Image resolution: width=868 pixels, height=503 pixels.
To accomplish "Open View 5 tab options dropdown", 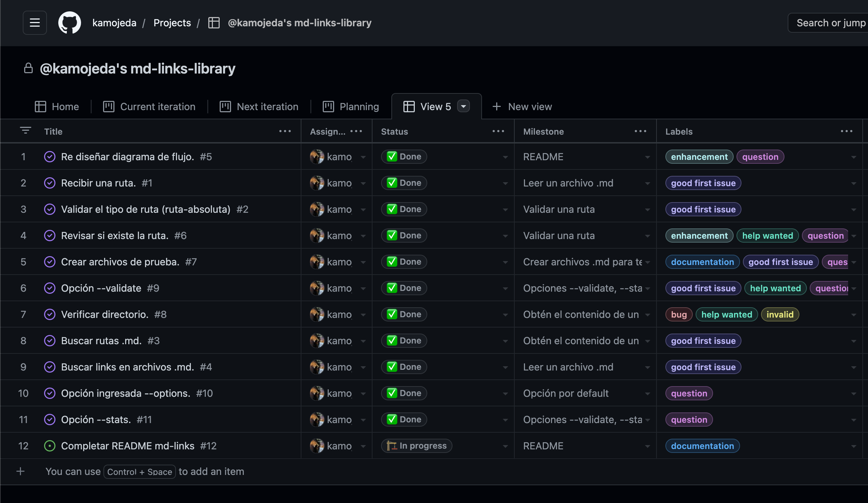I will [464, 106].
